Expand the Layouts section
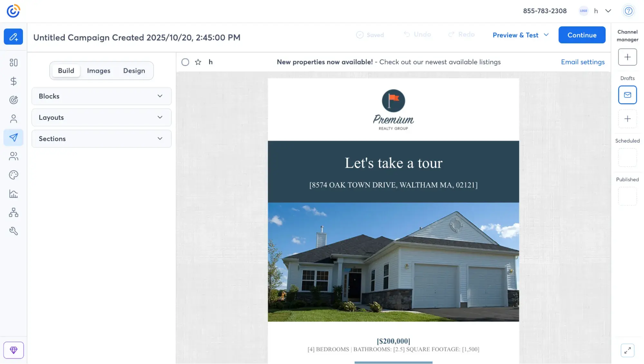Image resolution: width=644 pixels, height=364 pixels. (101, 117)
